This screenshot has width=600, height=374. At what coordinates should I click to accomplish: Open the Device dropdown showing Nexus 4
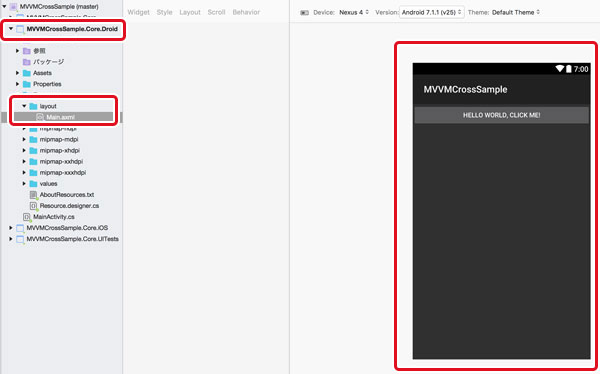pos(354,12)
